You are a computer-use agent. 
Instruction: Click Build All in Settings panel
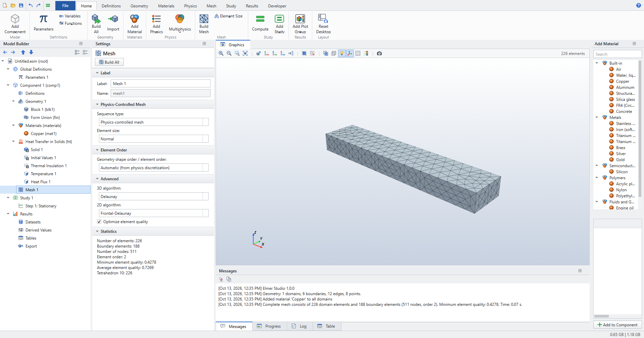[109, 62]
